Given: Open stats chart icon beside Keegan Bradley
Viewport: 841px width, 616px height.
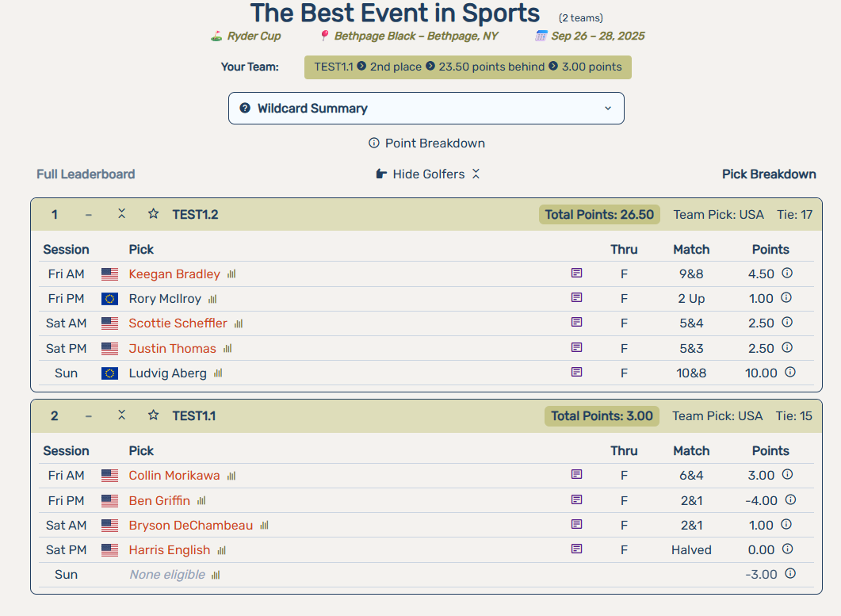Looking at the screenshot, I should [x=231, y=274].
